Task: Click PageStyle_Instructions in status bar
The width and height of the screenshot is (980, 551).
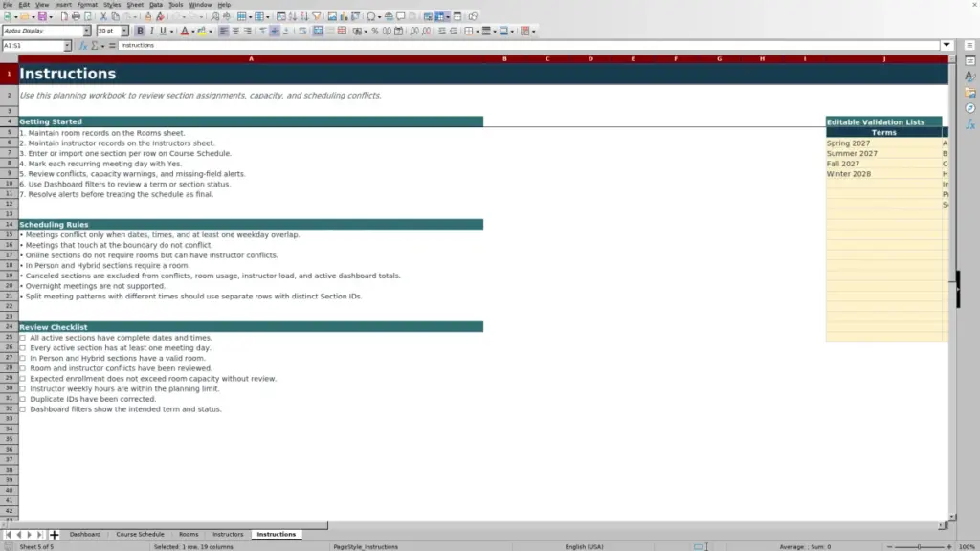Action: pos(366,547)
